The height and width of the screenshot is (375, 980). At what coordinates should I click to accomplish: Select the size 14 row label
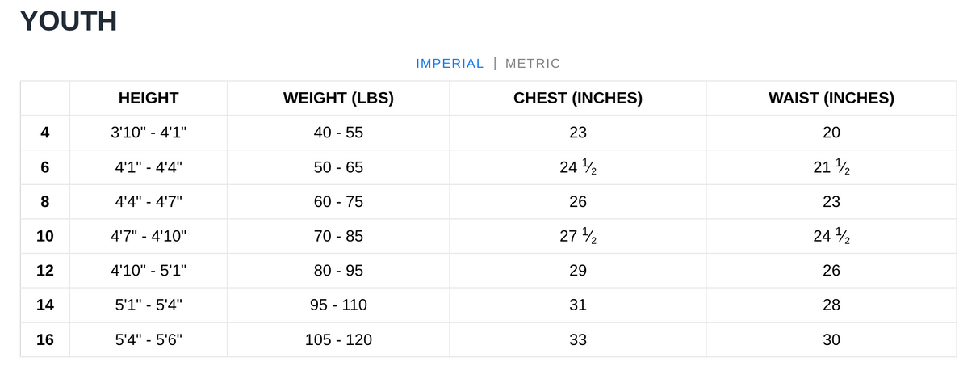point(45,305)
